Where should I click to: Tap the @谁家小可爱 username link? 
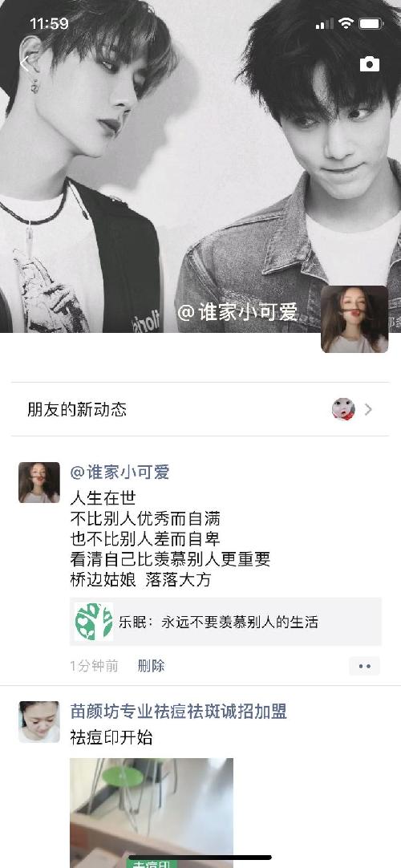[119, 473]
